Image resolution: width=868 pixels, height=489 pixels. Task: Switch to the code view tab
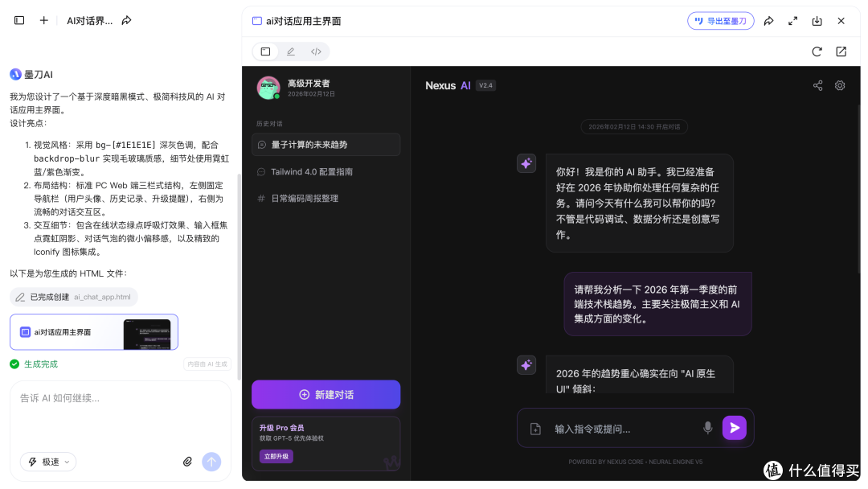tap(316, 51)
